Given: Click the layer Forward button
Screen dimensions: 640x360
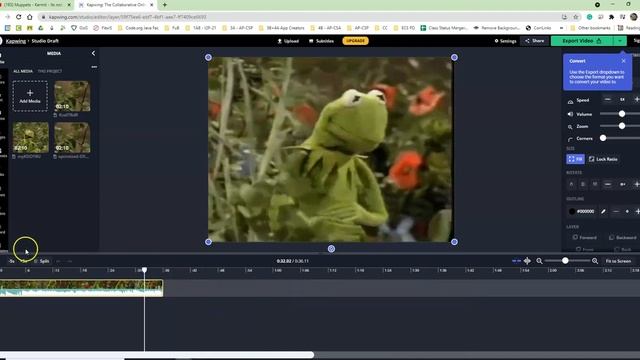Looking at the screenshot, I should 584,237.
